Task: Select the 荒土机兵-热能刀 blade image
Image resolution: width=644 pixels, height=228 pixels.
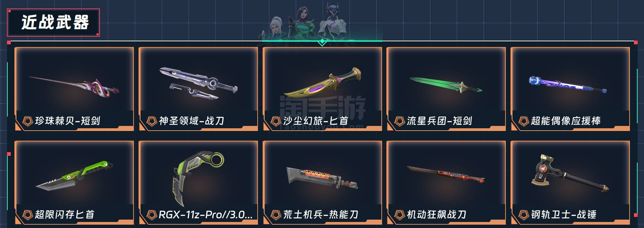Action: [x=322, y=178]
